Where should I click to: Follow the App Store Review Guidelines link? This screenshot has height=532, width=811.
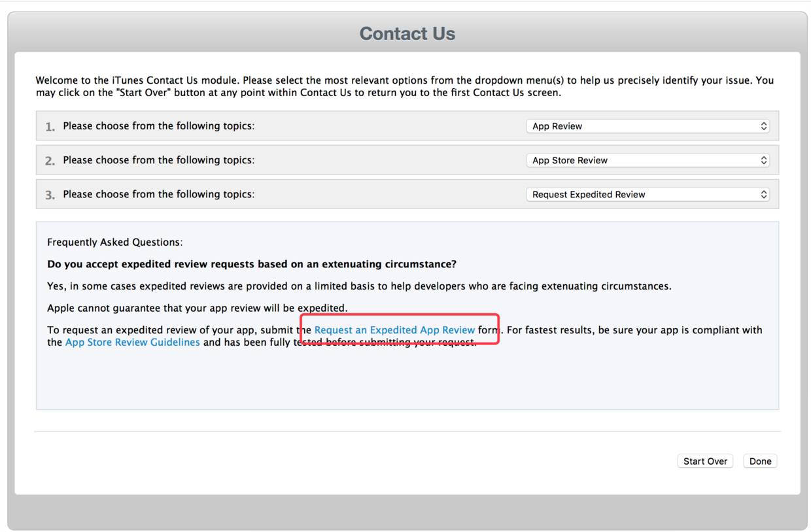(x=132, y=342)
